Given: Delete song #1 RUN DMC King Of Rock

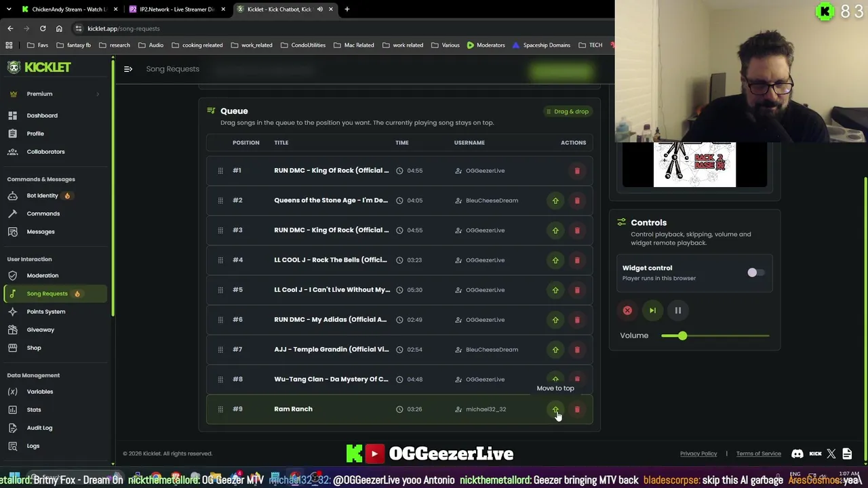Looking at the screenshot, I should pos(577,171).
